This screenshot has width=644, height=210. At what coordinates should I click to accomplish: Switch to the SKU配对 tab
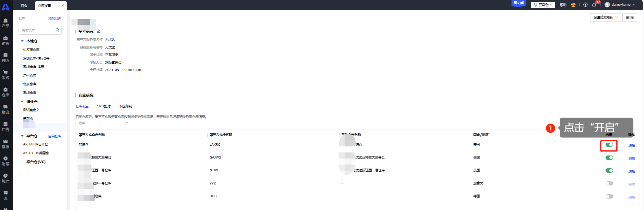pyautogui.click(x=104, y=106)
